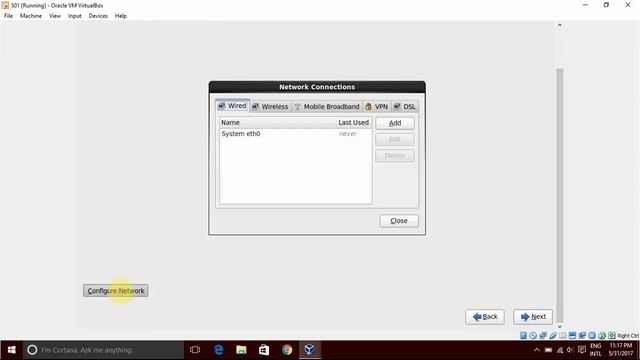Open the File menu
Viewport: 640px width, 360px height.
point(8,16)
